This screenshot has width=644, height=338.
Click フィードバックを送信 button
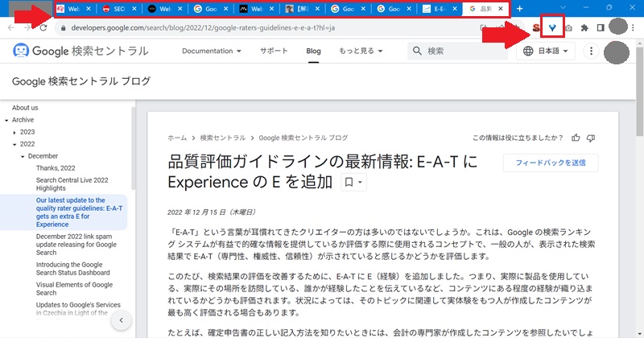(x=551, y=163)
